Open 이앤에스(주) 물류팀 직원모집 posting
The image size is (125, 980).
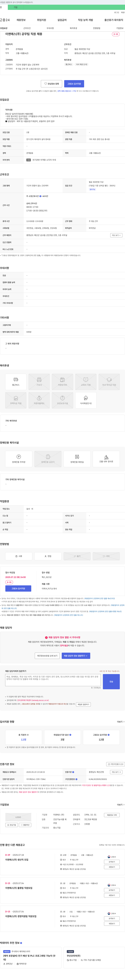(19, 888)
